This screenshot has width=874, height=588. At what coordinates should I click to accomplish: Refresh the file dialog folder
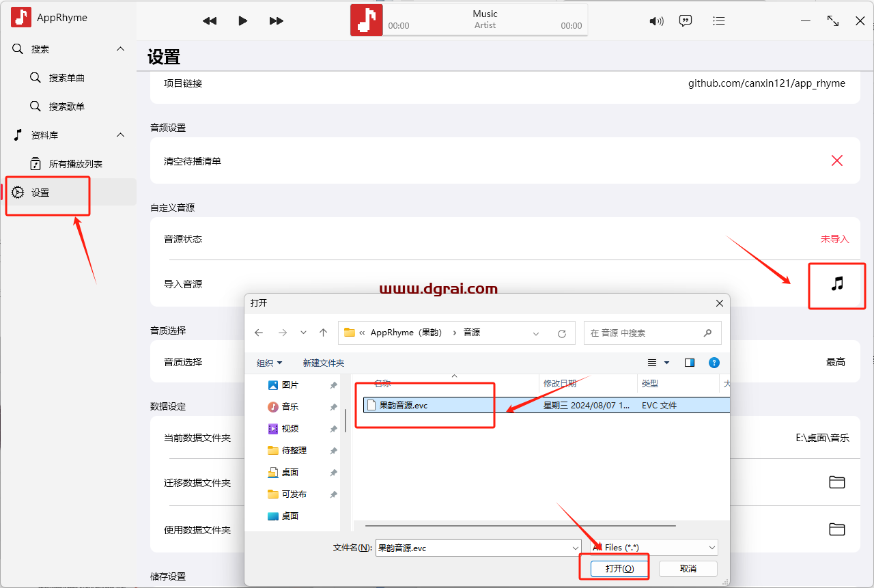[562, 333]
